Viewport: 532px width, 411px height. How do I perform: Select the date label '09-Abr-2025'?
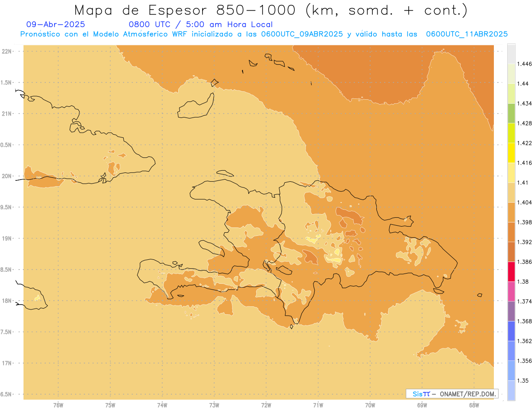click(56, 24)
